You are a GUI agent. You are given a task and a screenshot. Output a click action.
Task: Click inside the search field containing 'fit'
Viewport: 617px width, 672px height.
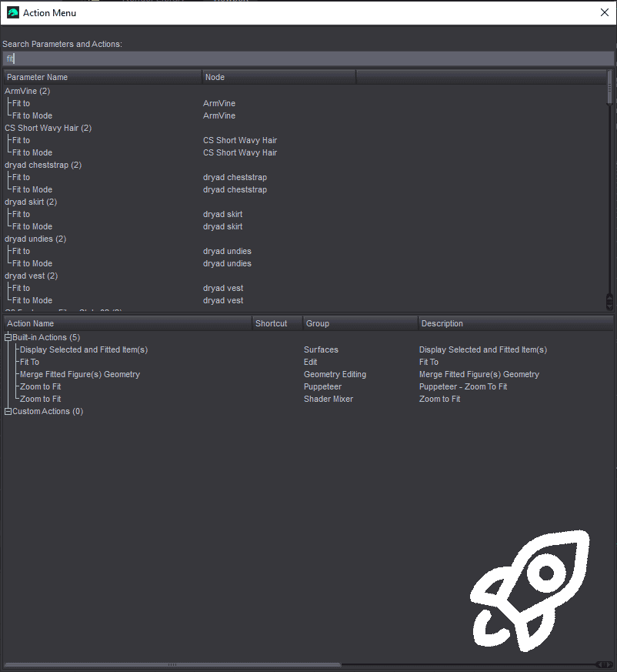pyautogui.click(x=308, y=59)
